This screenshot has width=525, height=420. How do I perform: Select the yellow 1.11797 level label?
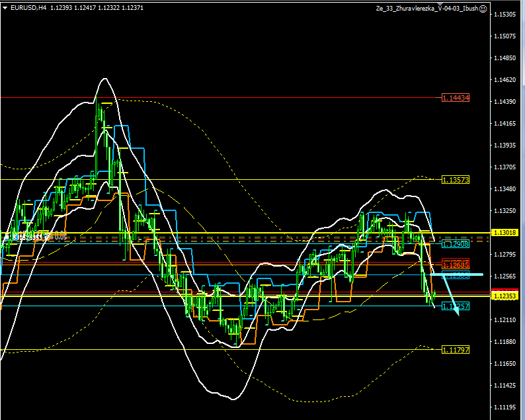click(456, 350)
